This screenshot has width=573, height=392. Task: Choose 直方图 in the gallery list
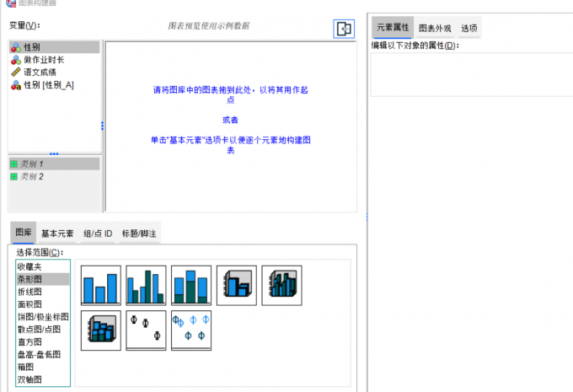coord(43,342)
